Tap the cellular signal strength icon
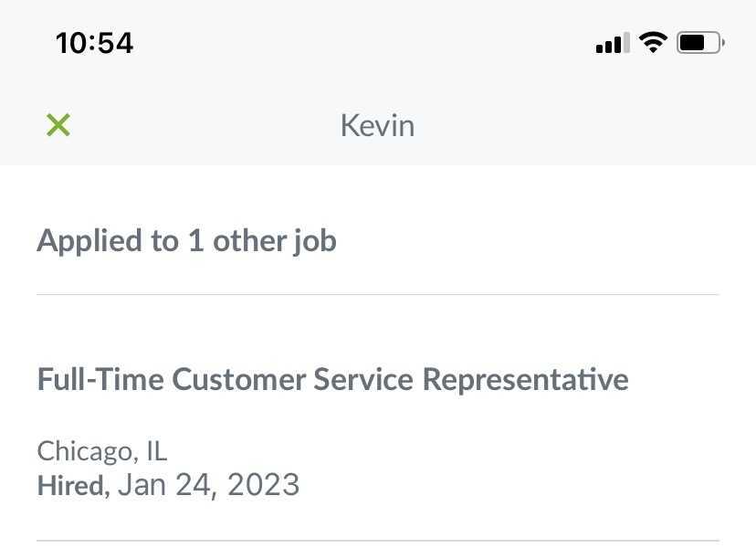The image size is (756, 559). point(613,43)
